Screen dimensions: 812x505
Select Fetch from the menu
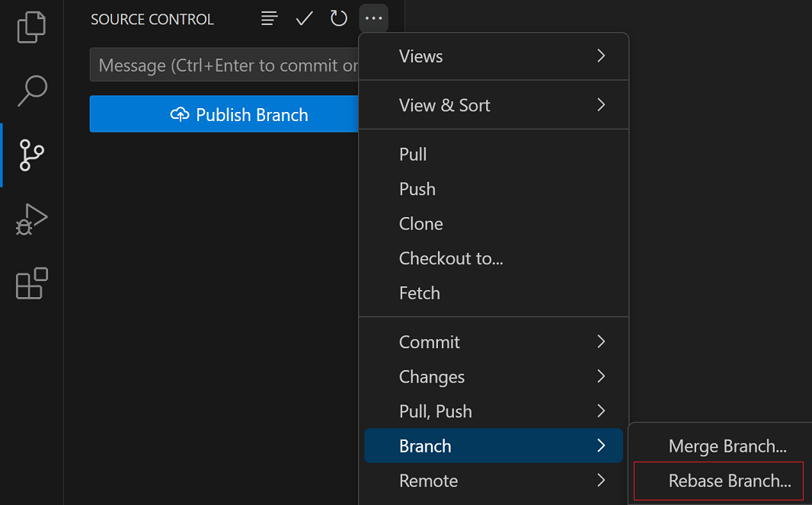pyautogui.click(x=494, y=293)
